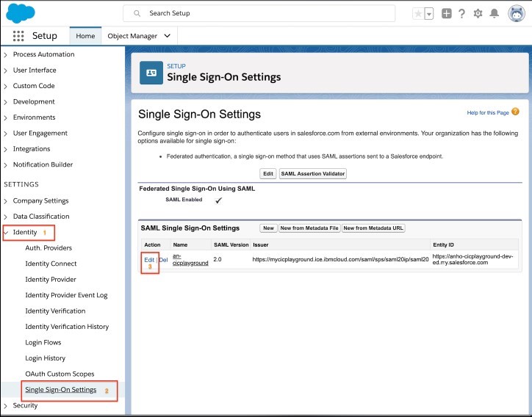532x417 pixels.
Task: Open Login History in sidebar
Action: click(45, 358)
